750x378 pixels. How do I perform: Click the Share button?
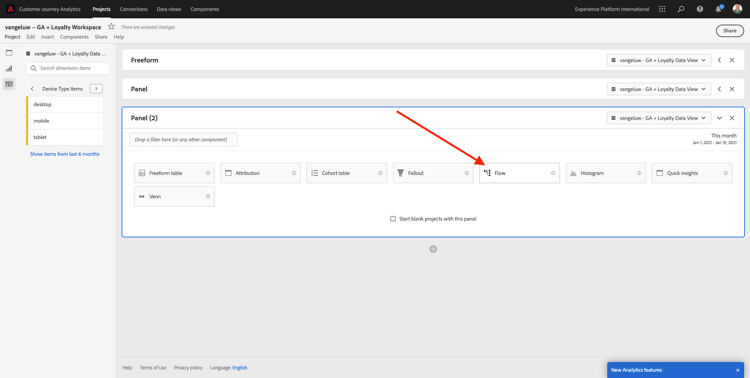point(729,31)
